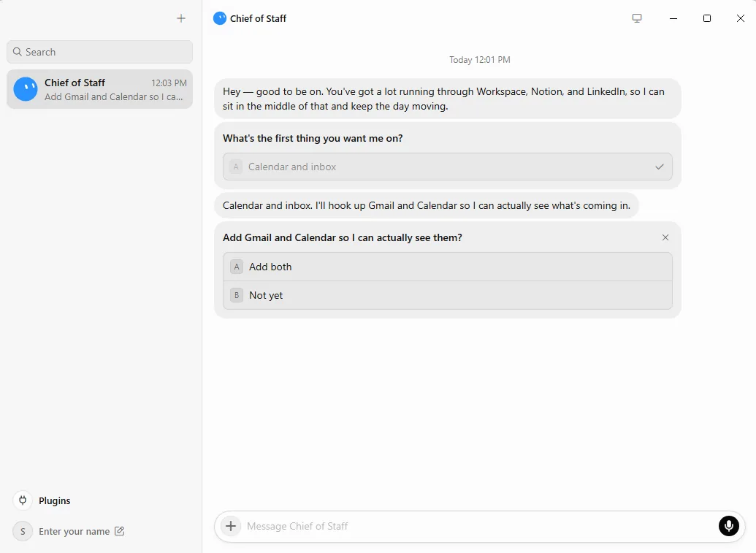Click the Chief of Staff avatar in sidebar
The width and height of the screenshot is (756, 553).
pos(26,89)
